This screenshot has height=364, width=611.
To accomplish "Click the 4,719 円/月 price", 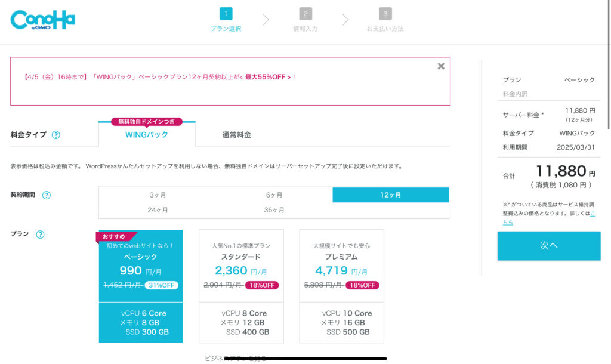I will coord(341,270).
